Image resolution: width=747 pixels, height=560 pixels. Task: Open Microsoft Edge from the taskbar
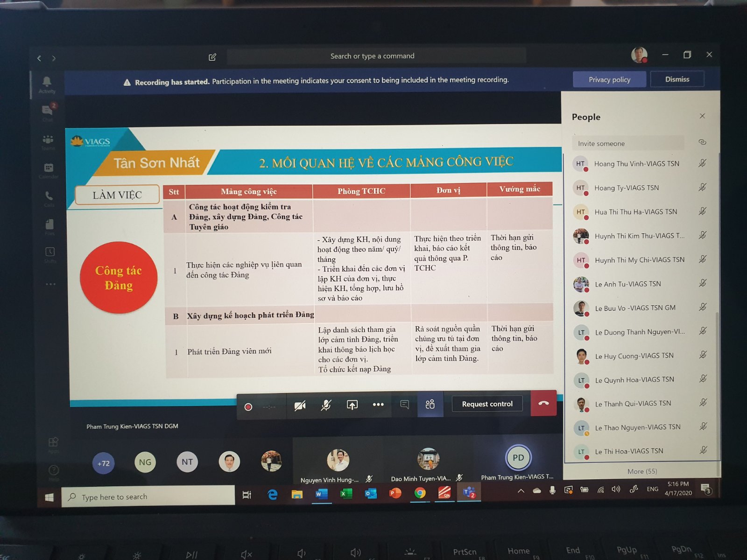coord(273,494)
